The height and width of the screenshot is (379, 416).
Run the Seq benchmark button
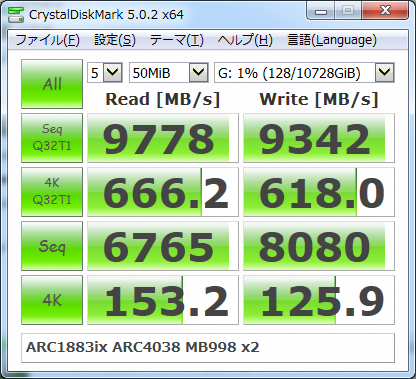[x=52, y=246]
